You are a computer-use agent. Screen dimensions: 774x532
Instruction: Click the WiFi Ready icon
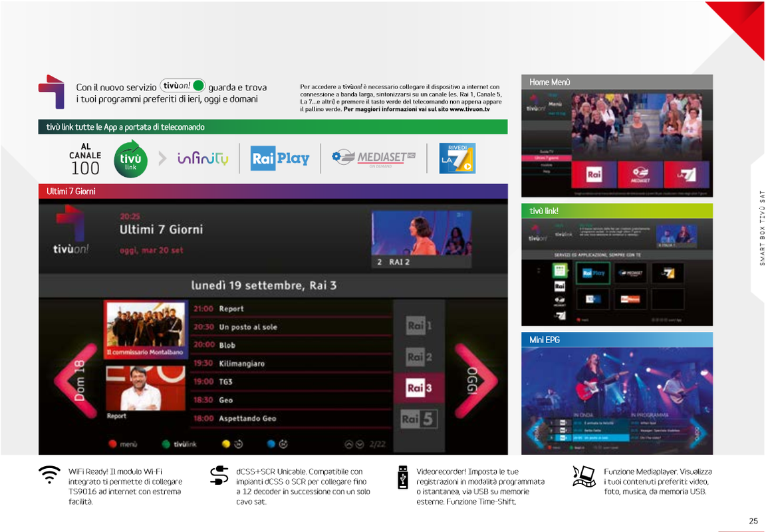49,474
